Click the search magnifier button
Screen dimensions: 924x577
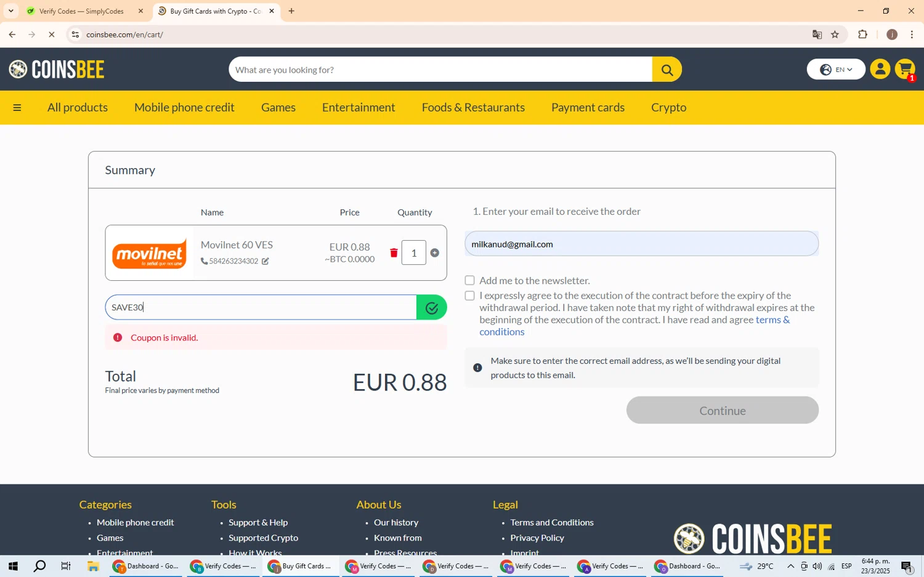click(x=667, y=70)
